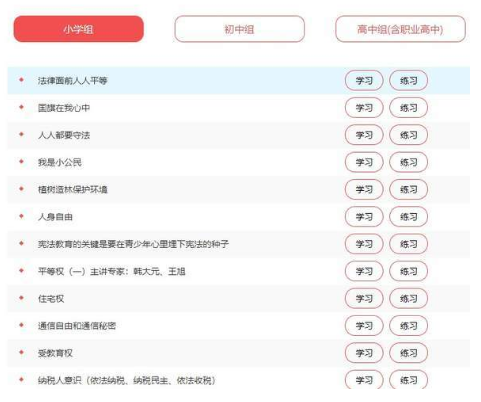This screenshot has width=481, height=402.
Task: Select the 受教育权 lesson title
Action: click(55, 353)
